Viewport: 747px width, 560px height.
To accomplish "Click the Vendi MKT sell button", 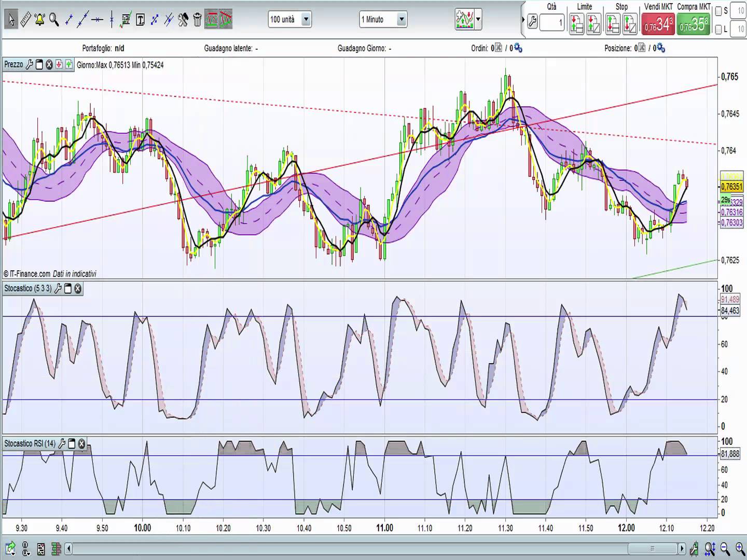I will (x=659, y=24).
